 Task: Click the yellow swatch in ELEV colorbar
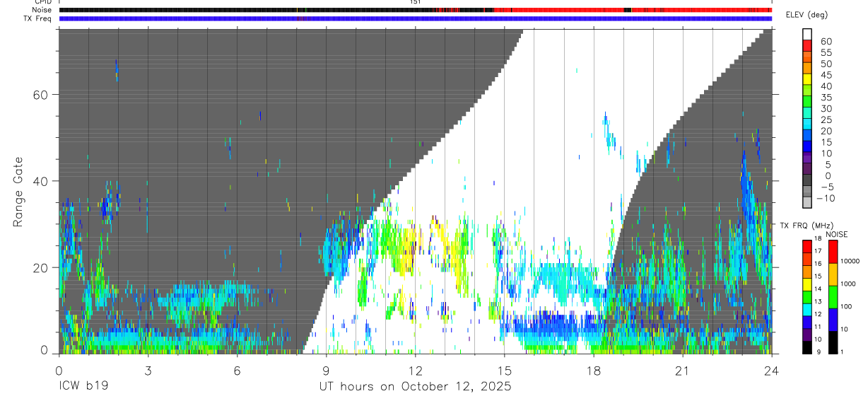pyautogui.click(x=808, y=78)
